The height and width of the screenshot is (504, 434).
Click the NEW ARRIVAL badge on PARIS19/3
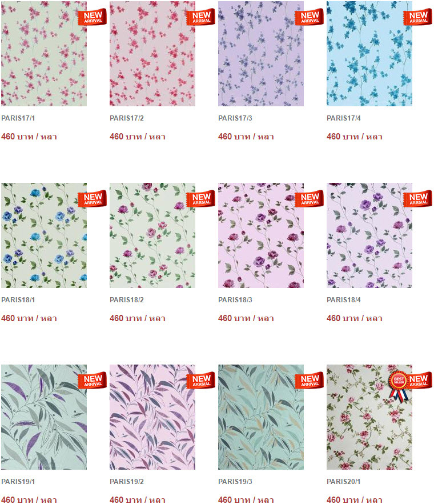[310, 381]
